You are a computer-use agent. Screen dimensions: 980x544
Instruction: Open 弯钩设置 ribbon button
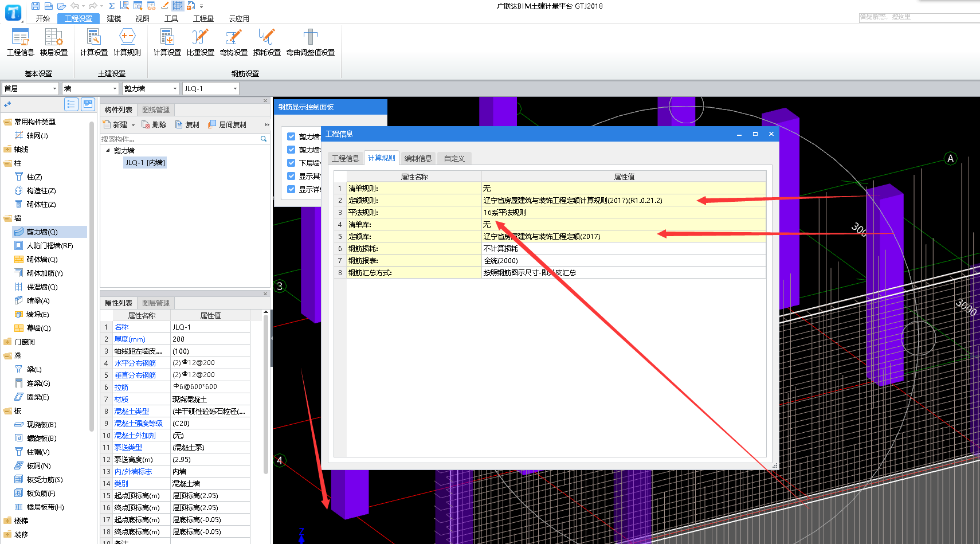pyautogui.click(x=234, y=42)
